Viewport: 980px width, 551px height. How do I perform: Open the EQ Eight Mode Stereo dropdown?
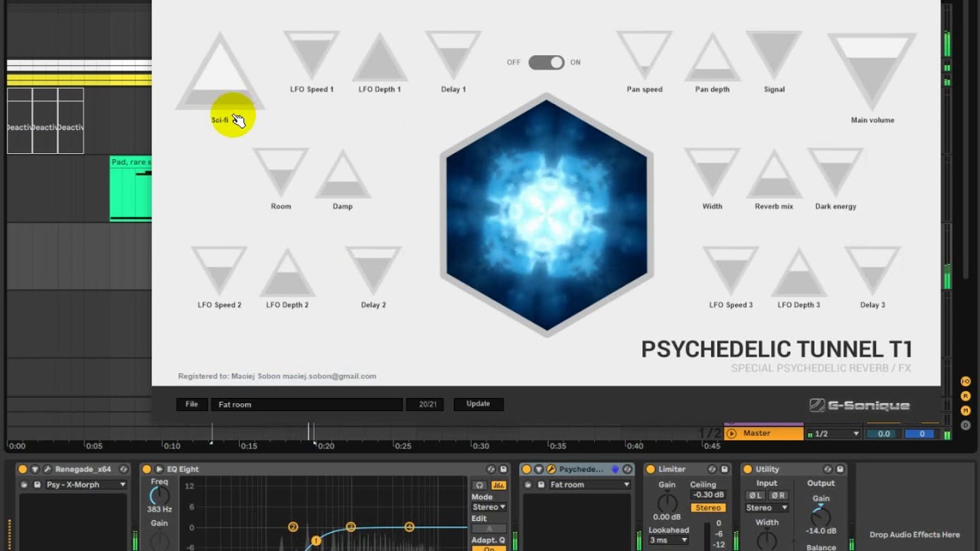click(x=488, y=507)
